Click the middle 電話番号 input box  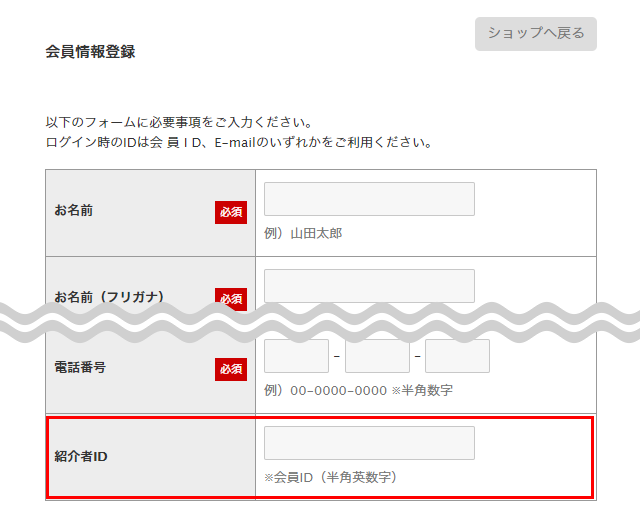pos(377,357)
